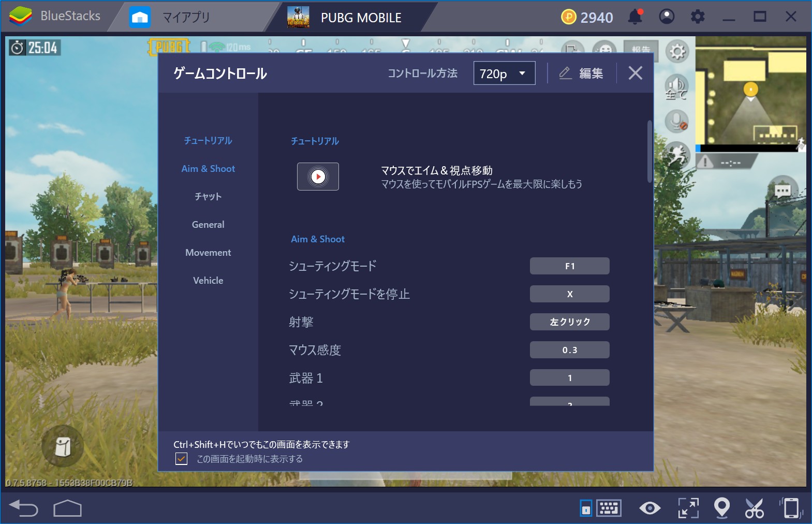Open the notifications bell
Screen dimensions: 812x524
pos(635,17)
